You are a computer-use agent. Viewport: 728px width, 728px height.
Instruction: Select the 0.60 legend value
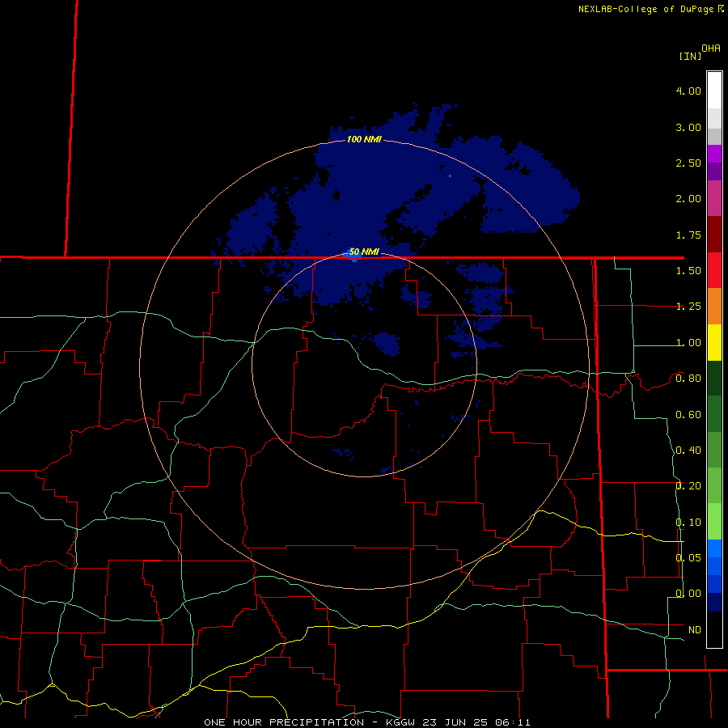(x=688, y=415)
